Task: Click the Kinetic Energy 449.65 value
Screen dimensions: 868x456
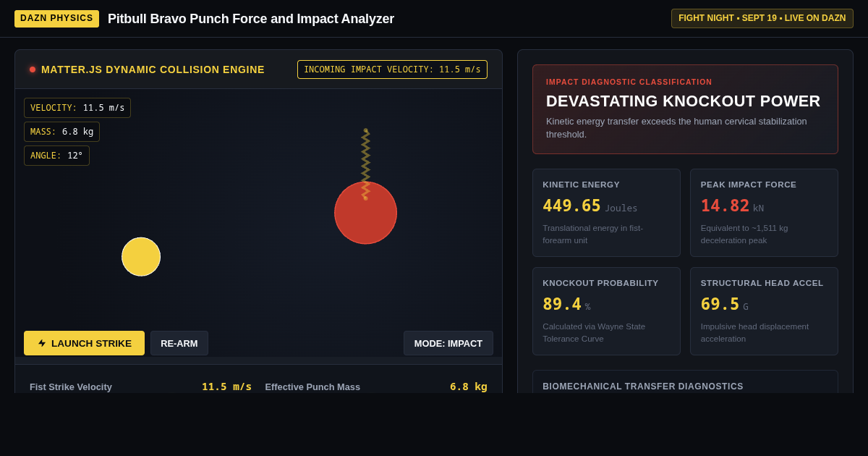Action: tap(571, 206)
